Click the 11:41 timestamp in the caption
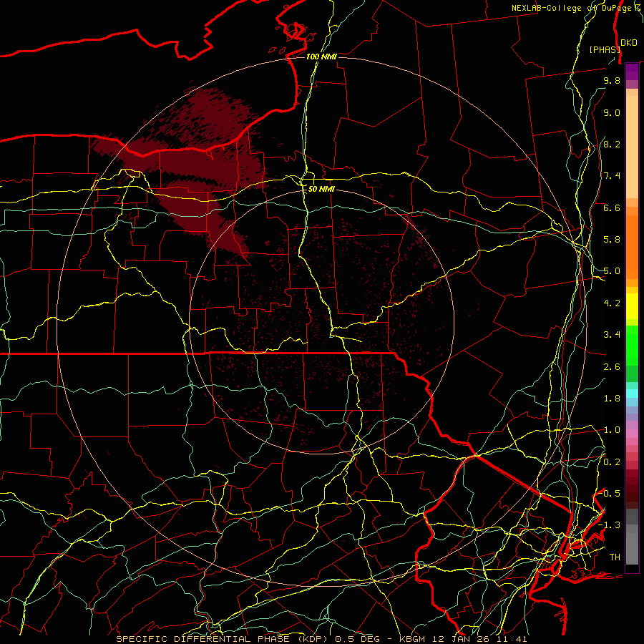644x644 pixels. coord(511,639)
